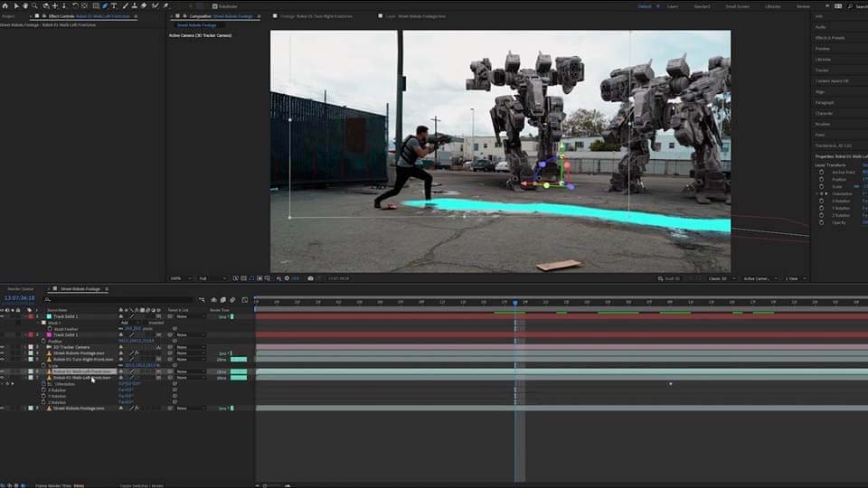868x488 pixels.
Task: Open the Character panel
Action: point(825,114)
